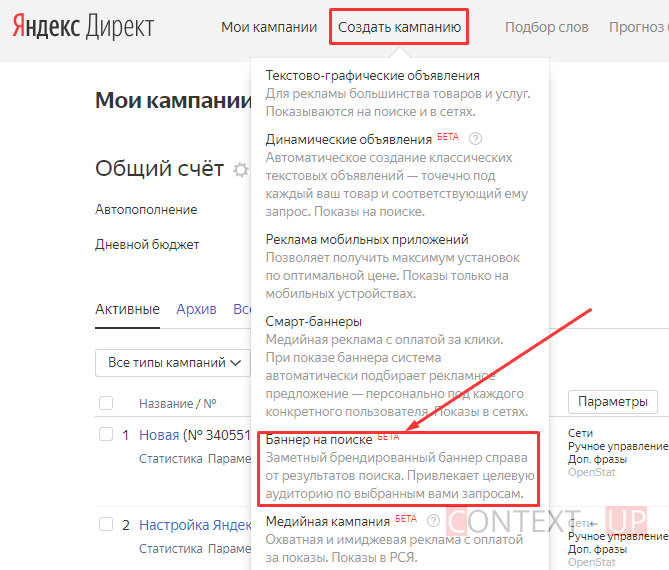Choose Динамические объявления campaign type

click(x=349, y=140)
